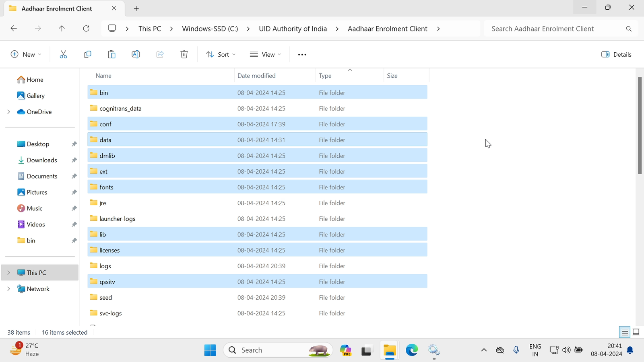Open the Windows Start menu
The width and height of the screenshot is (644, 362).
(x=210, y=350)
